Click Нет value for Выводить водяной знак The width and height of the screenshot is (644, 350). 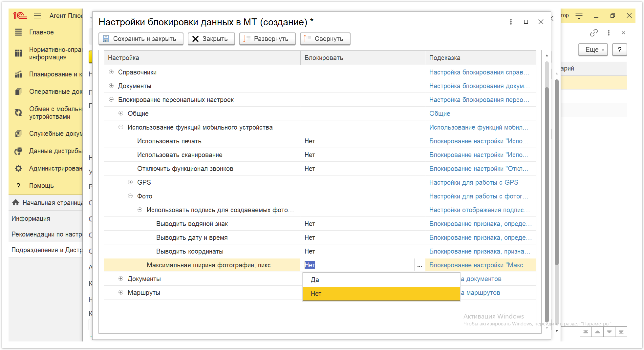pyautogui.click(x=310, y=224)
